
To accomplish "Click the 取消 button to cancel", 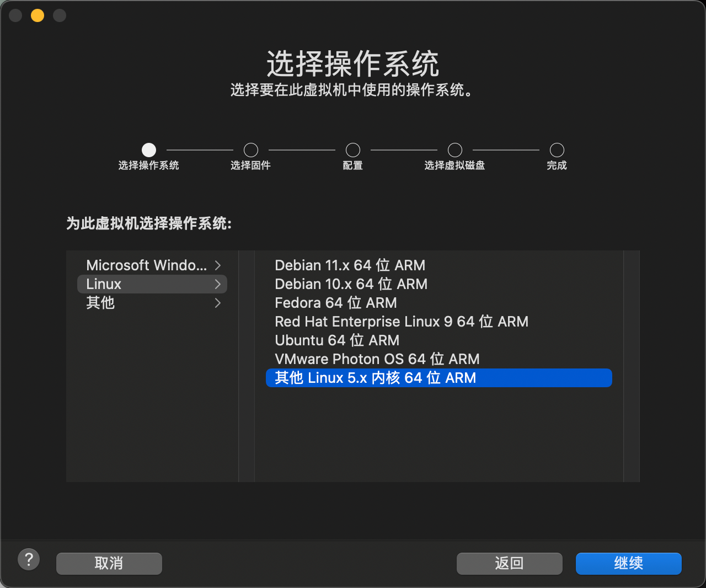I will click(x=109, y=563).
